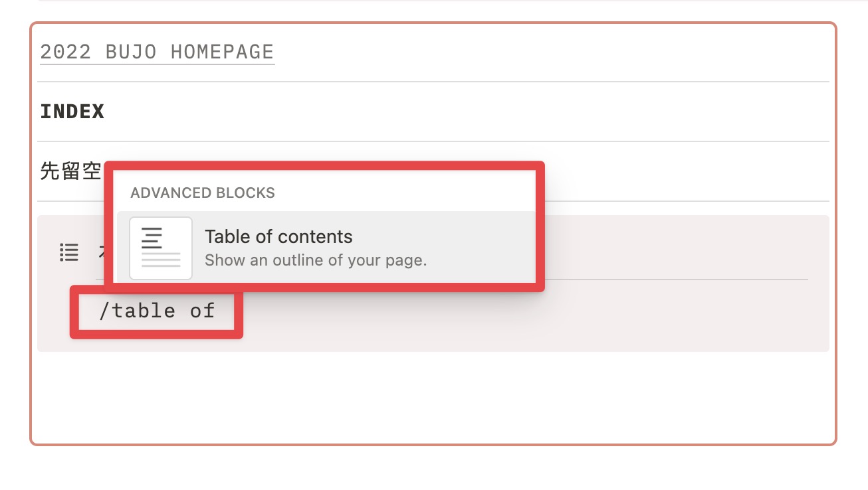Click the divider line below 先留空 text
The image size is (868, 490).
683,201
